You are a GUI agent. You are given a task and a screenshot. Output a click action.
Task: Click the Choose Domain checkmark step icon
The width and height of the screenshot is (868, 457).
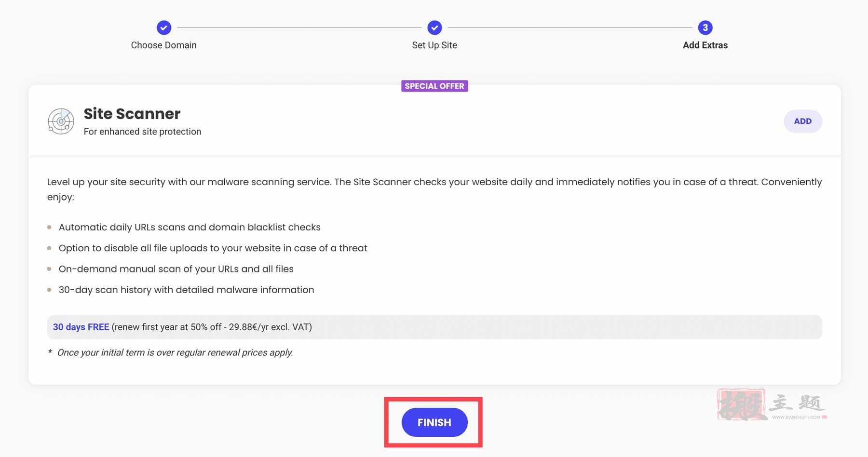click(164, 27)
